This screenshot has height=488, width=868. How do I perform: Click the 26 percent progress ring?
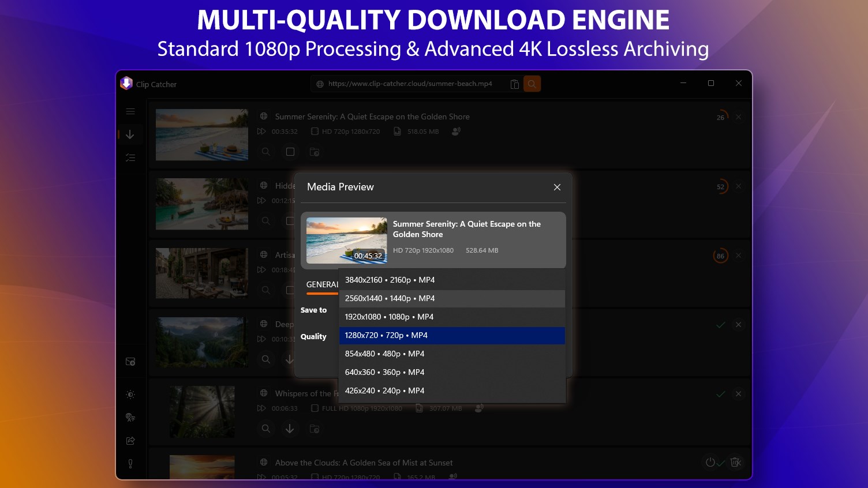[x=721, y=117]
